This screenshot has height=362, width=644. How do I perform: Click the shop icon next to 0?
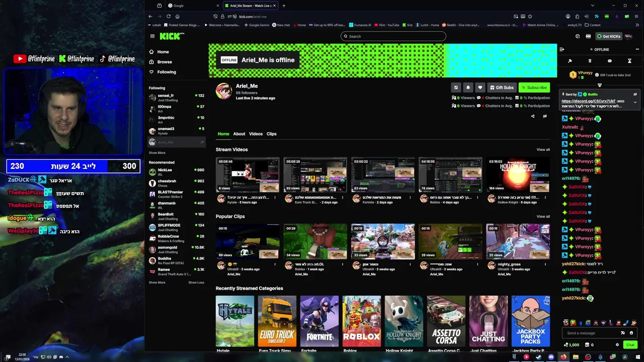(587, 345)
